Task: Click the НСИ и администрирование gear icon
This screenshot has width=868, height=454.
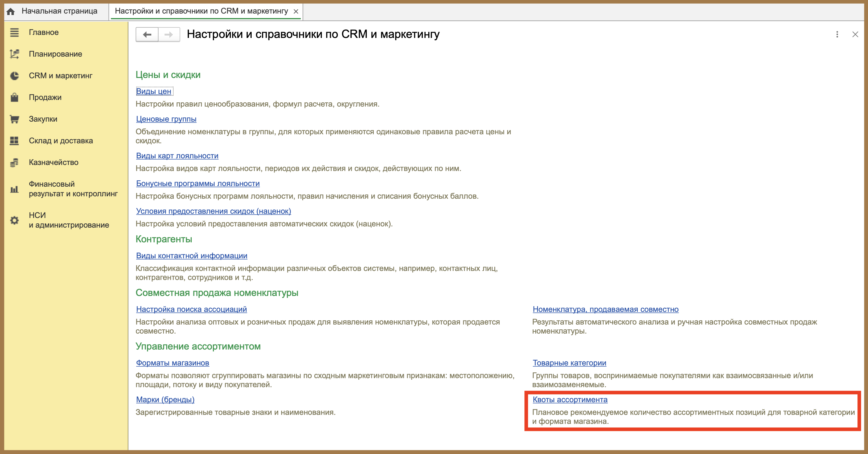Action: 14,220
